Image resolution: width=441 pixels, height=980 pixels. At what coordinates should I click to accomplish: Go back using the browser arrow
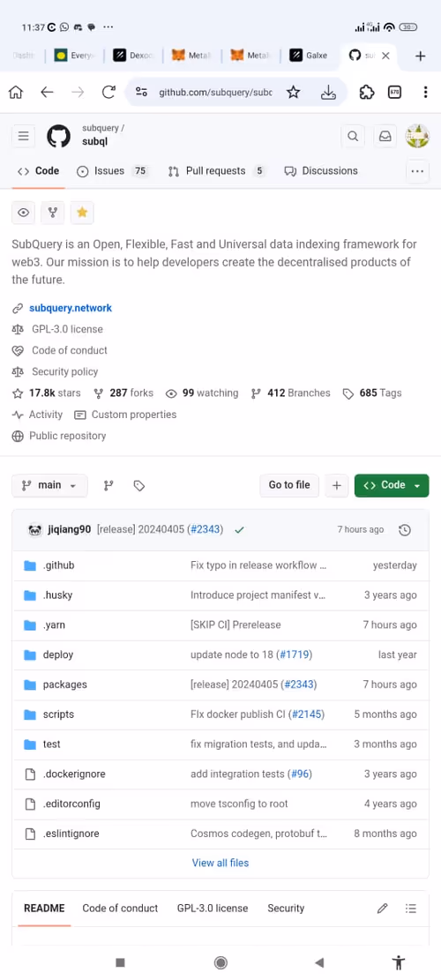tap(47, 93)
